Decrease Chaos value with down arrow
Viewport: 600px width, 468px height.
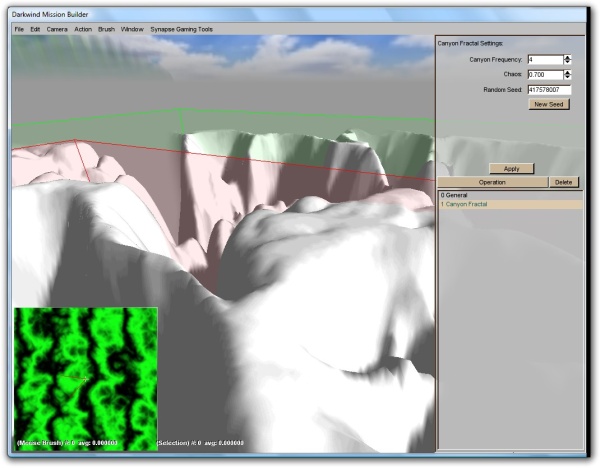568,77
